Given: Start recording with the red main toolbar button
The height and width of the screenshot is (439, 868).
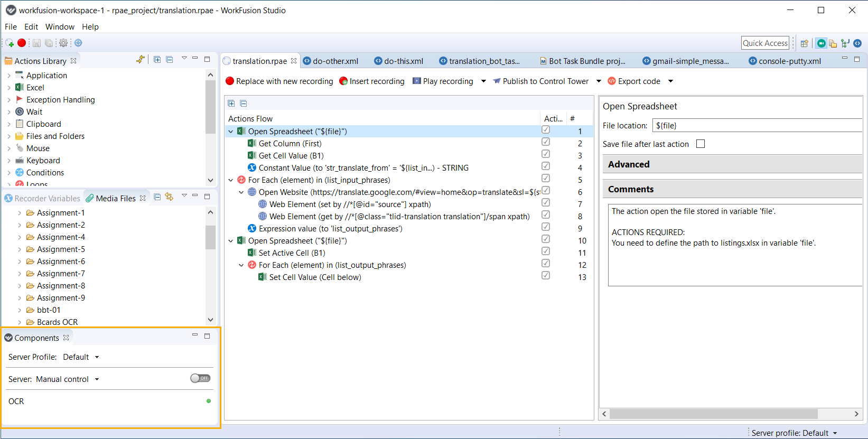Looking at the screenshot, I should coord(22,43).
